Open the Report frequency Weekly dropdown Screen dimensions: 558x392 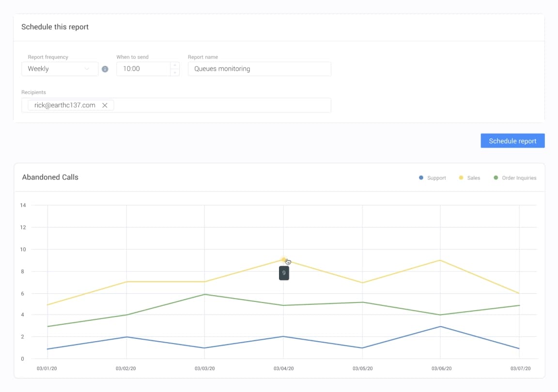[60, 69]
